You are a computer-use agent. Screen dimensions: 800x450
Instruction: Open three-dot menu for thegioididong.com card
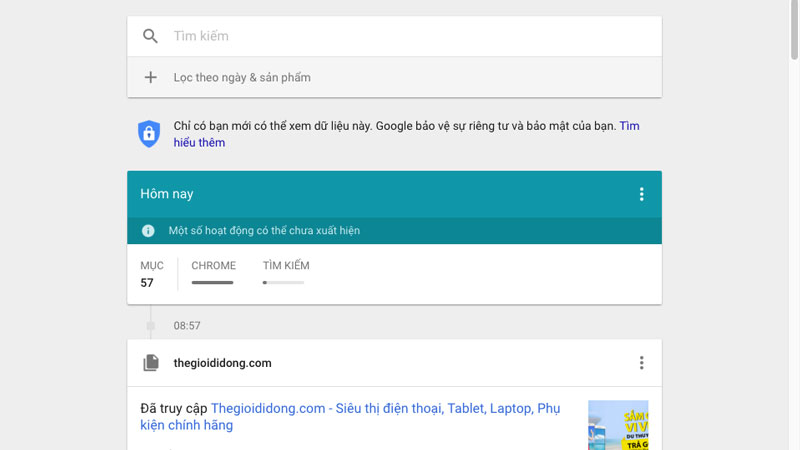[x=641, y=363]
